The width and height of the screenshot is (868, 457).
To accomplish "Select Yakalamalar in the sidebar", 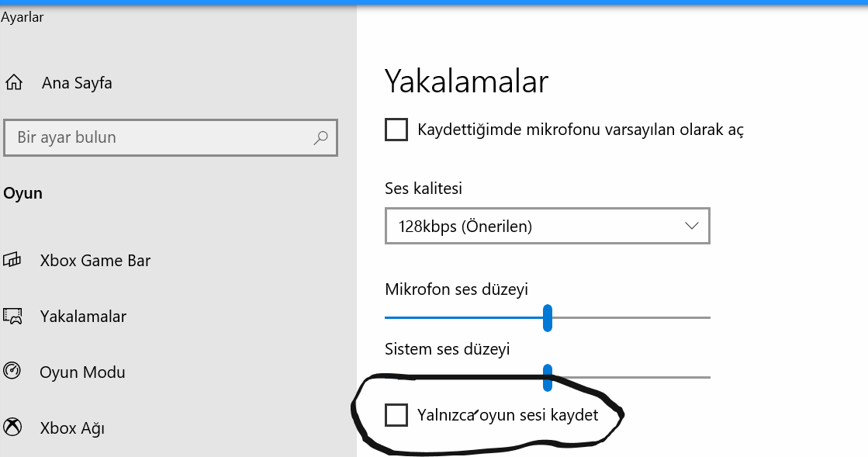I will [83, 317].
